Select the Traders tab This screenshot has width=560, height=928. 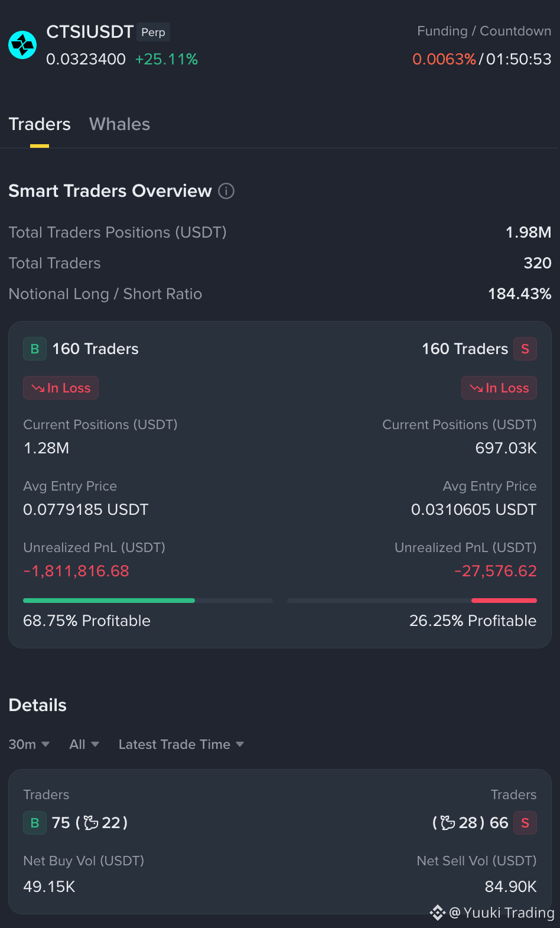pos(40,124)
